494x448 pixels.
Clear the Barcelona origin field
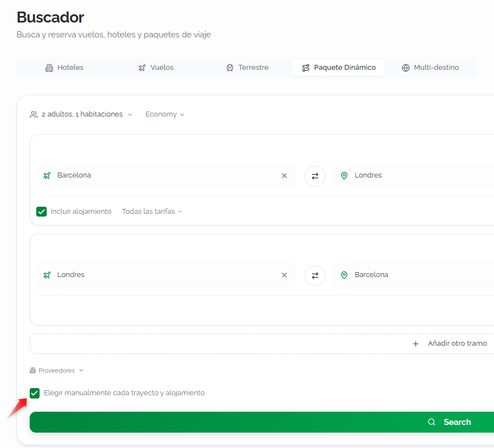(284, 175)
